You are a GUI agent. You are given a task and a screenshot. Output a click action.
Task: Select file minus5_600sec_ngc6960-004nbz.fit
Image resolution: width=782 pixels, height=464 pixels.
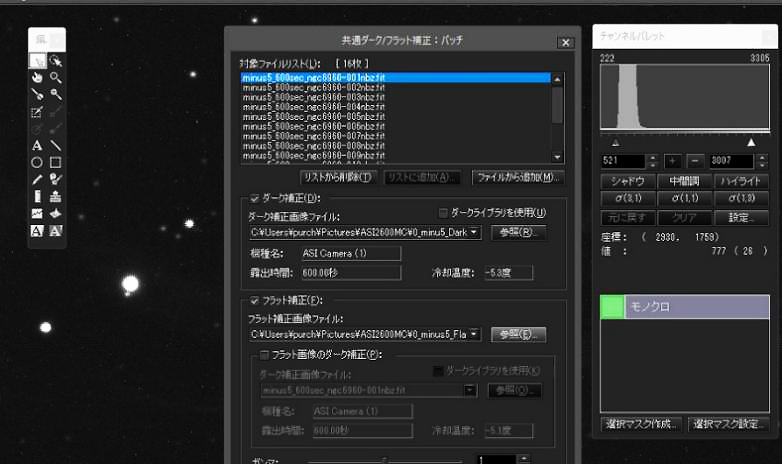395,107
